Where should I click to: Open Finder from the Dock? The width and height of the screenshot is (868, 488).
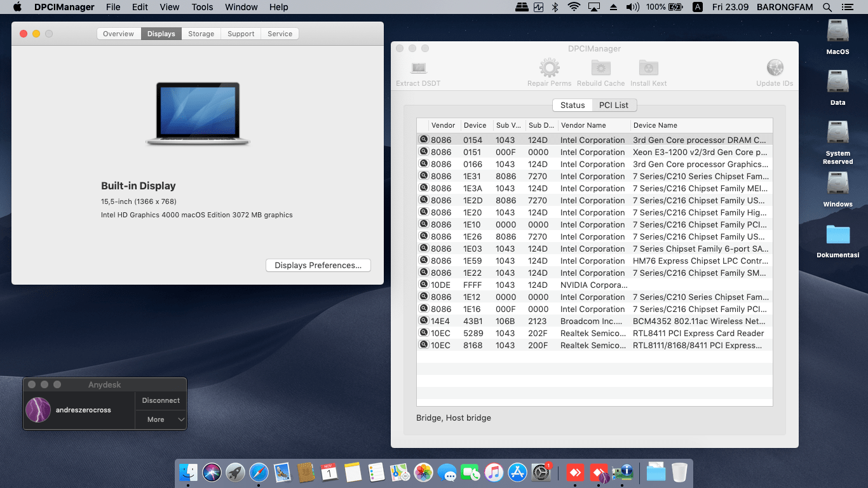coord(188,472)
